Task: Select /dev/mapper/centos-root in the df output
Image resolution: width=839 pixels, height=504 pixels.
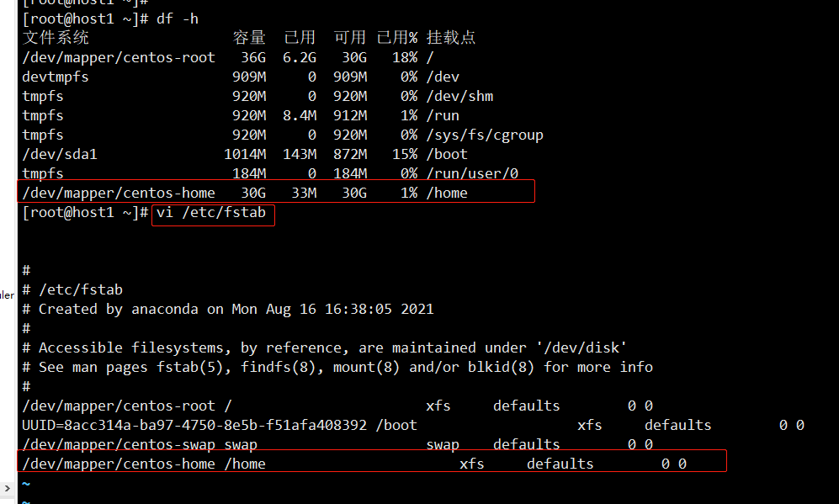Action: click(x=119, y=57)
